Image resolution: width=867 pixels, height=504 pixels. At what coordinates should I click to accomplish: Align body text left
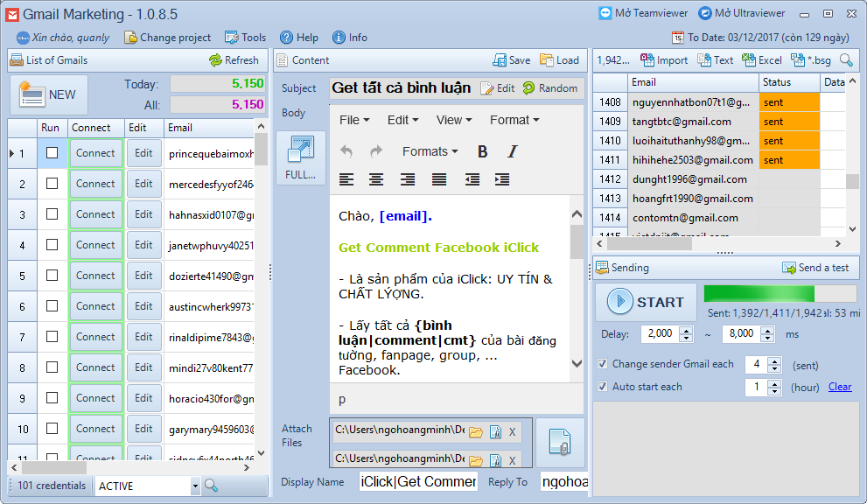pyautogui.click(x=346, y=179)
